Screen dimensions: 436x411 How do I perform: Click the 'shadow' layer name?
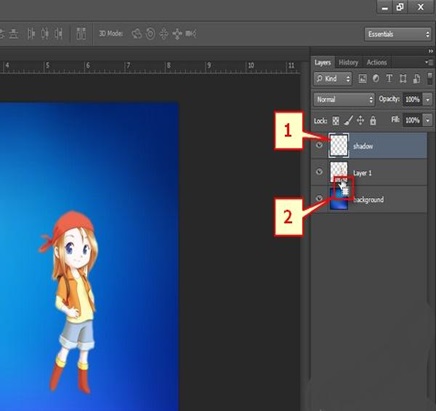coord(363,146)
